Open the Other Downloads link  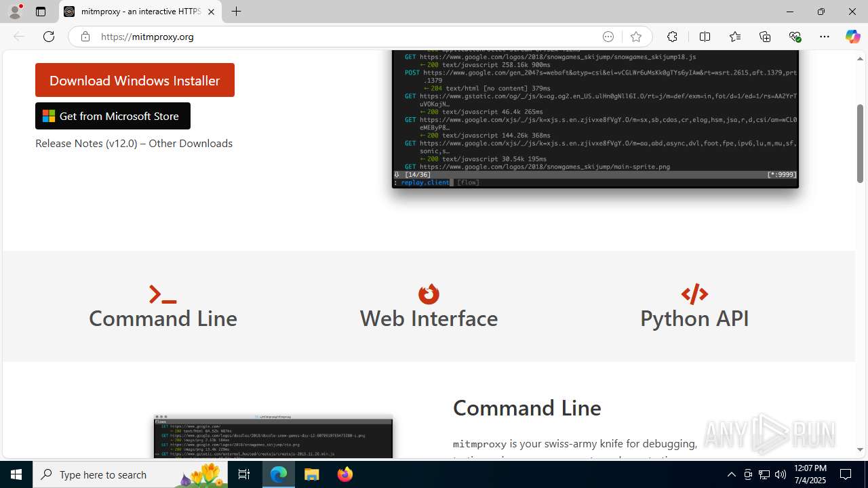(191, 143)
